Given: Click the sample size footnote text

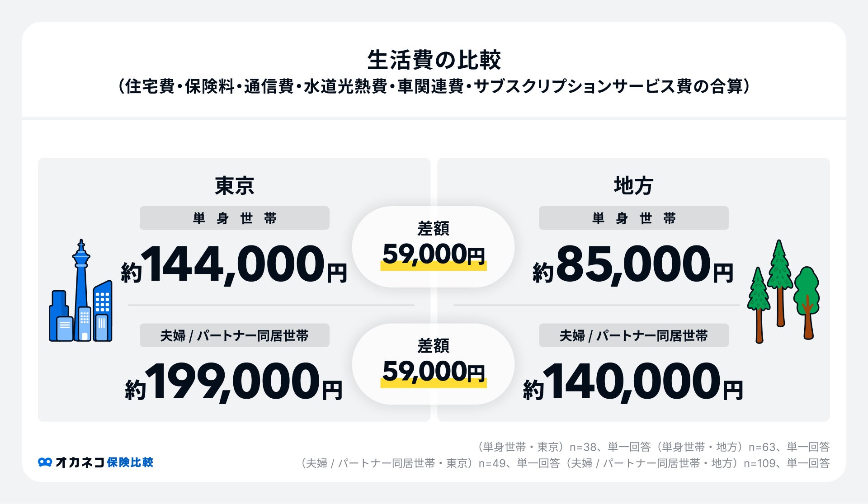Looking at the screenshot, I should click(564, 455).
